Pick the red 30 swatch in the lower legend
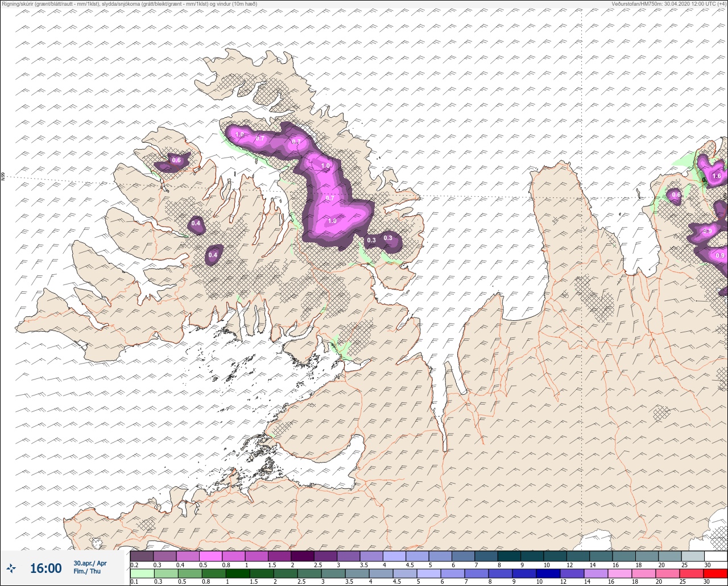 click(715, 573)
